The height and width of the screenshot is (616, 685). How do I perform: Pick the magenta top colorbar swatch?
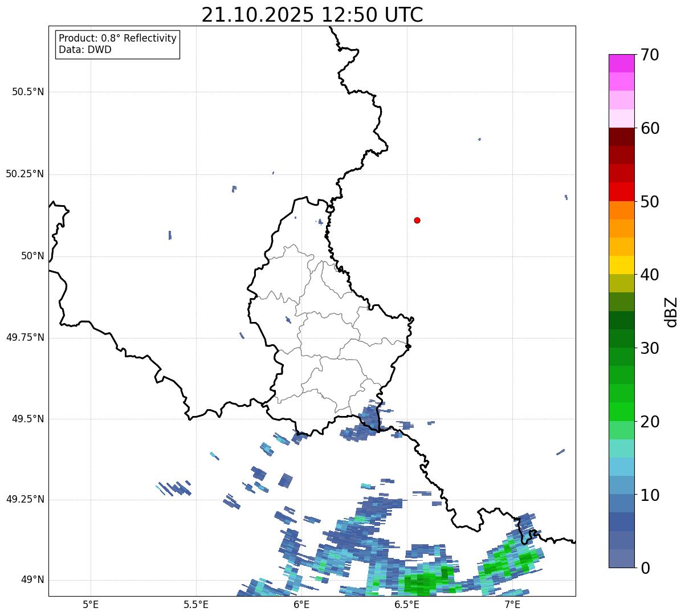[x=621, y=63]
